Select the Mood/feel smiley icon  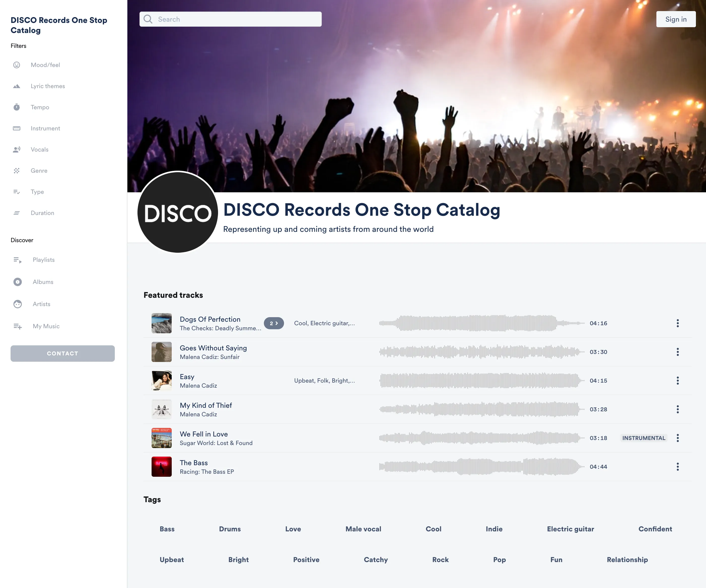coord(17,65)
